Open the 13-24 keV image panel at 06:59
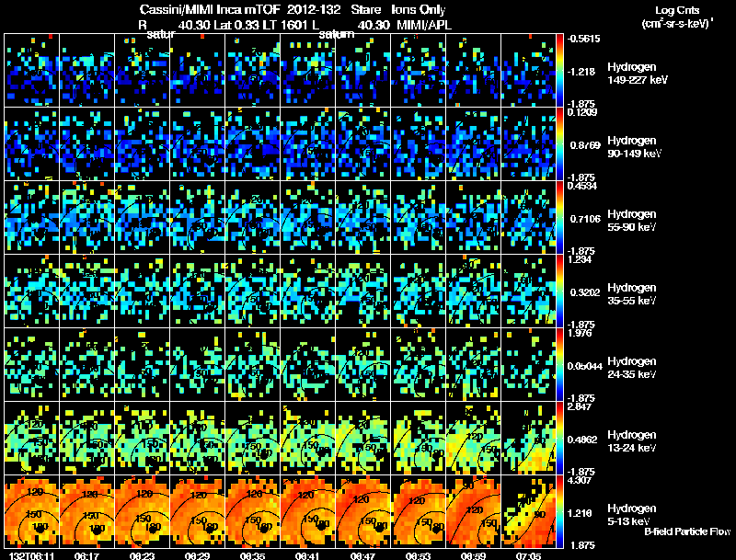Screen dimensions: 736x560 pos(473,438)
